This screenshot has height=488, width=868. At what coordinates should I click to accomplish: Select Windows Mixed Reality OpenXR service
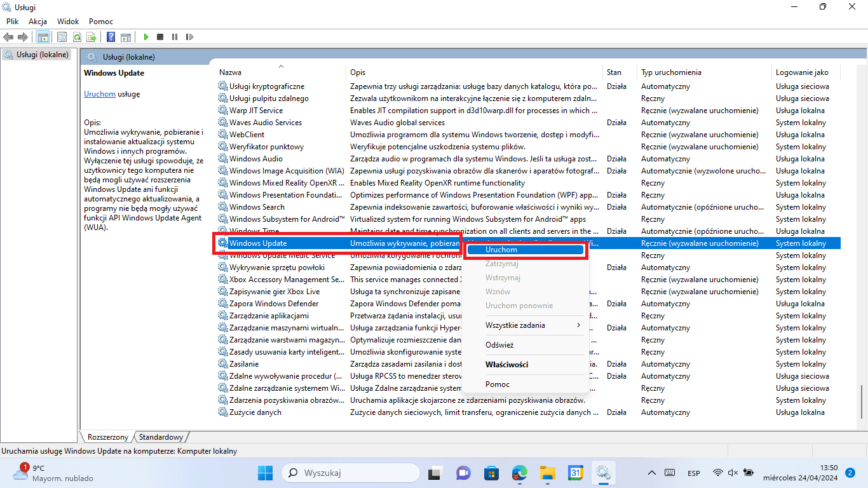pos(528,183)
